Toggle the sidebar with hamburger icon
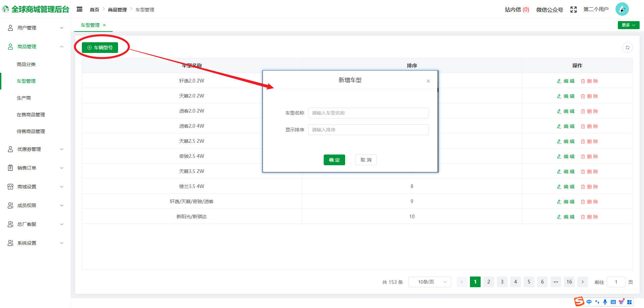This screenshot has height=308, width=644. [79, 9]
